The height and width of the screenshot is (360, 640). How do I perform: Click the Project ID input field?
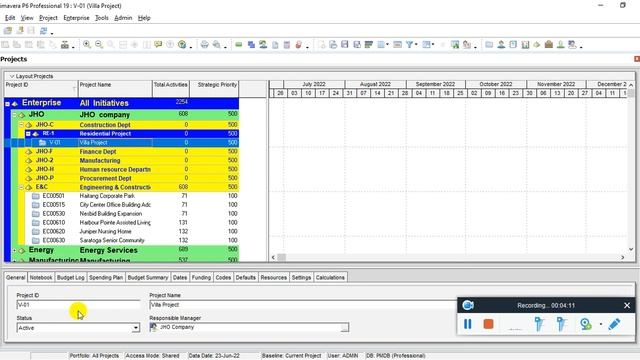tap(78, 305)
